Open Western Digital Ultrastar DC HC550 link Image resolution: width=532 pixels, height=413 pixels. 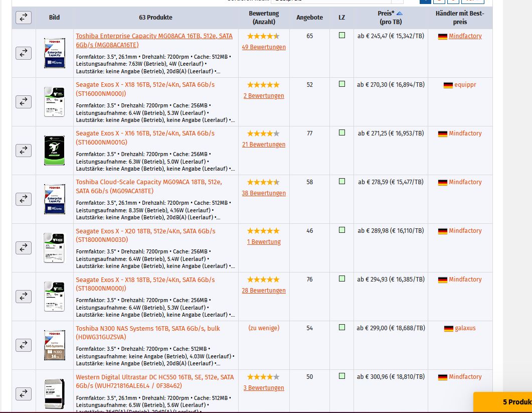point(155,381)
